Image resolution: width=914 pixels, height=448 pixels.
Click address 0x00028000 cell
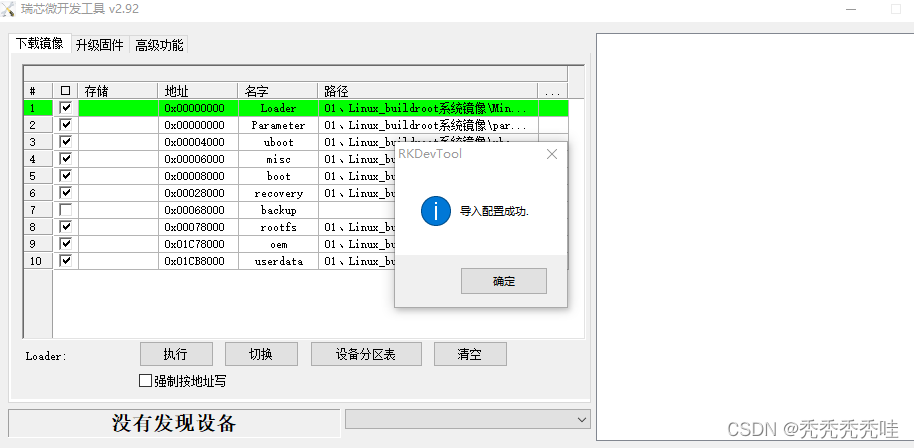(198, 193)
